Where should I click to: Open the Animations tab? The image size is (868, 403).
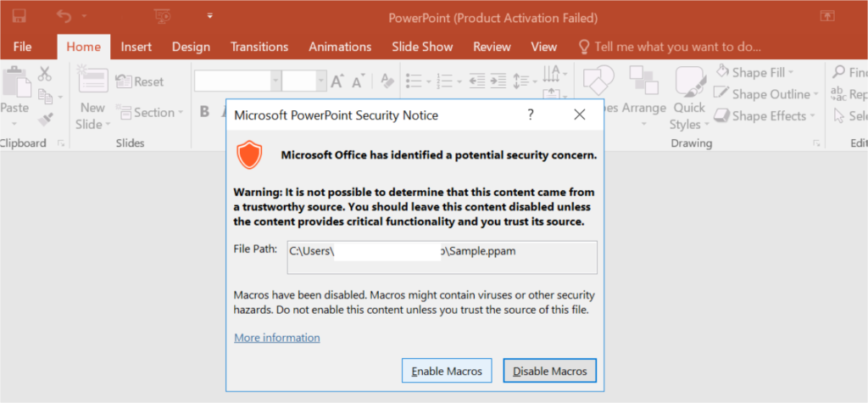(x=340, y=48)
